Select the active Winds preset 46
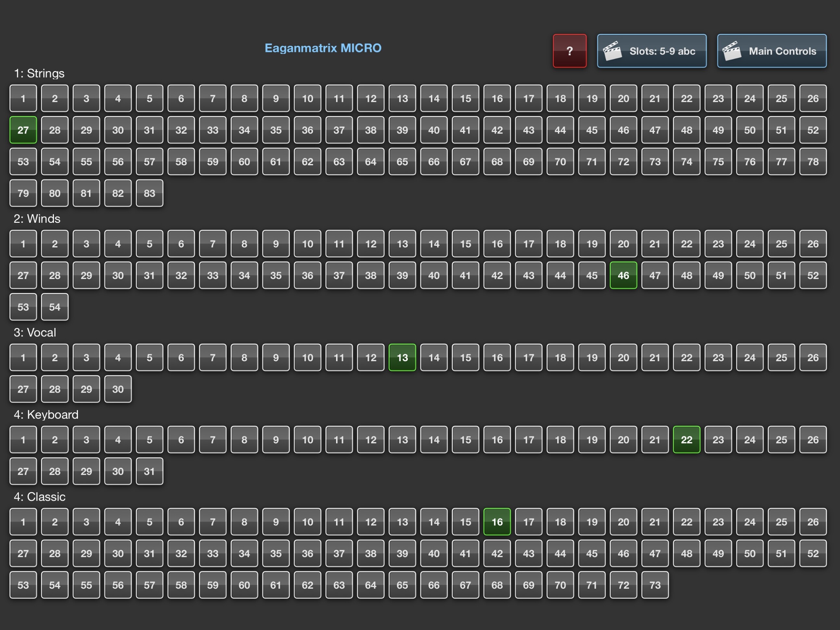This screenshot has height=630, width=840. coord(623,275)
